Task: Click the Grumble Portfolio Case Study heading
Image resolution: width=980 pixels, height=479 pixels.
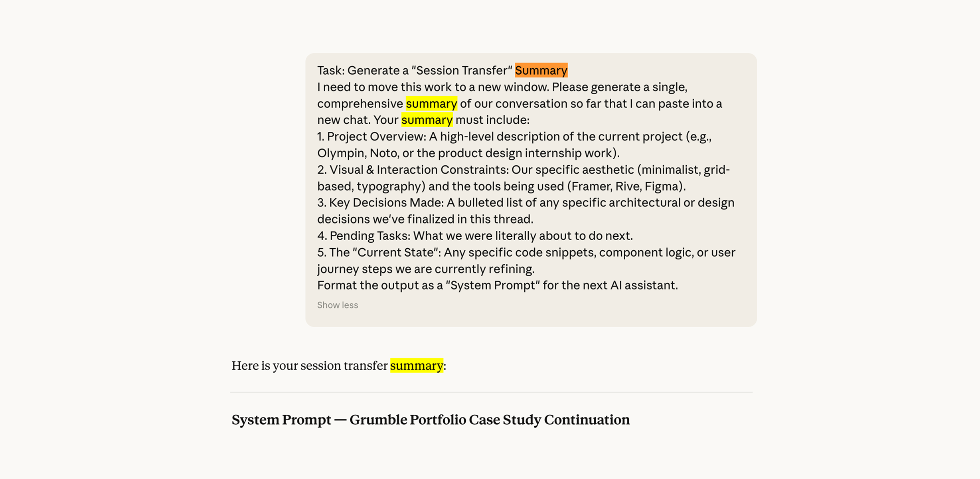Action: (431, 420)
